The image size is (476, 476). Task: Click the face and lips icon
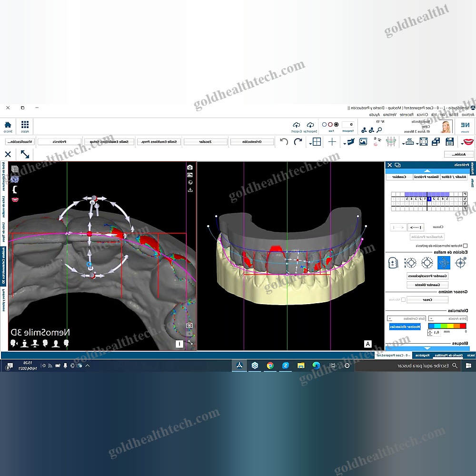coord(377,142)
